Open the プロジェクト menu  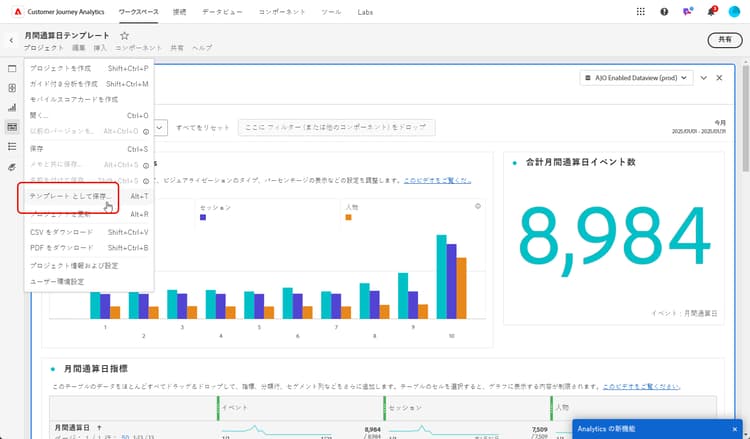44,48
